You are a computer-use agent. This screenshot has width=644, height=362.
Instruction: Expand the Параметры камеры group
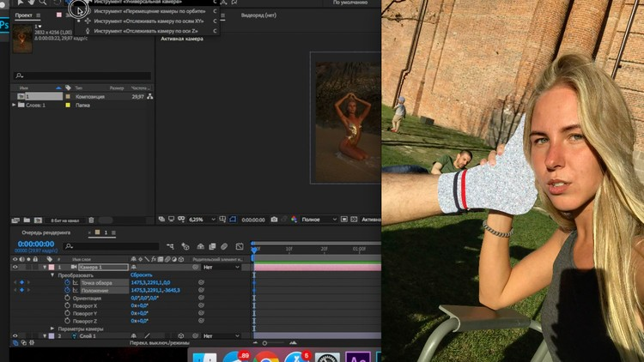(x=52, y=329)
